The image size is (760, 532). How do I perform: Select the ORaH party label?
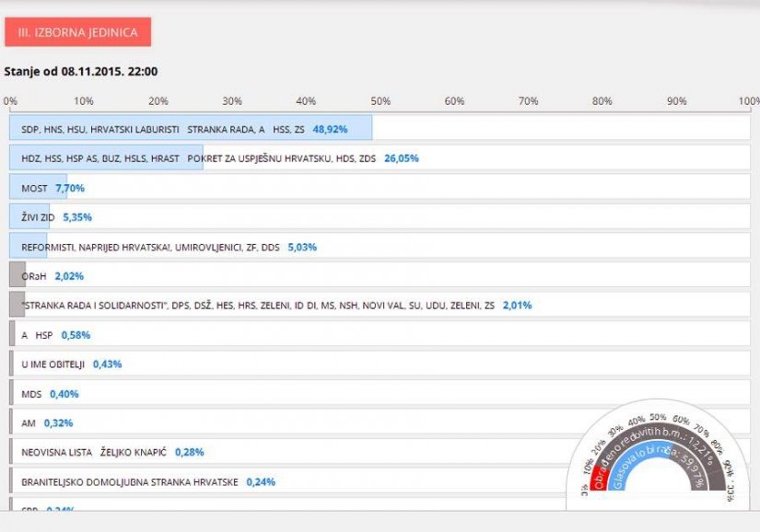(x=34, y=276)
